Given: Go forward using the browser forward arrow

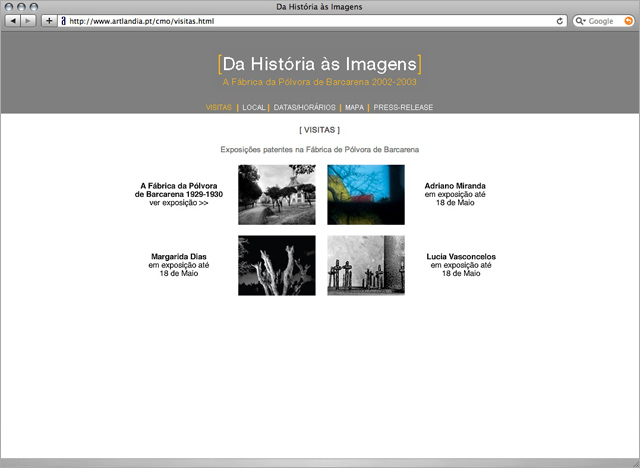Looking at the screenshot, I should click(x=28, y=21).
